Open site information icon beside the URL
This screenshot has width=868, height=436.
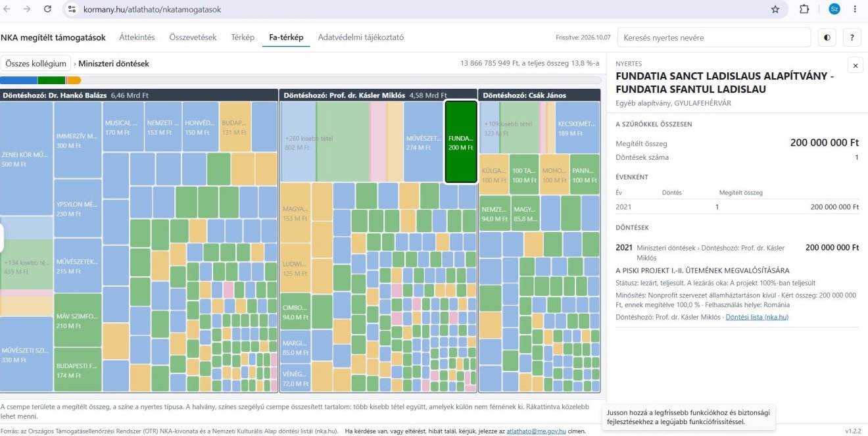pos(72,9)
